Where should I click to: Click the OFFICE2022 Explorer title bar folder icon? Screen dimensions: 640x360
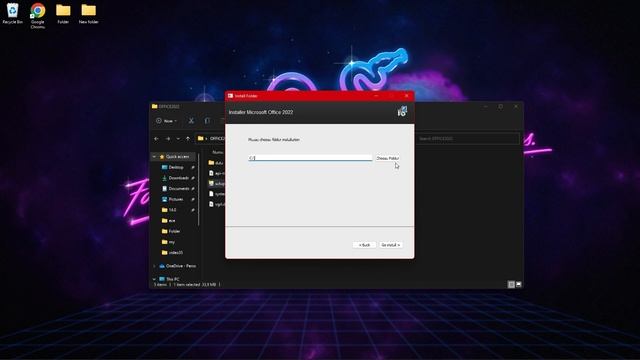tap(154, 107)
